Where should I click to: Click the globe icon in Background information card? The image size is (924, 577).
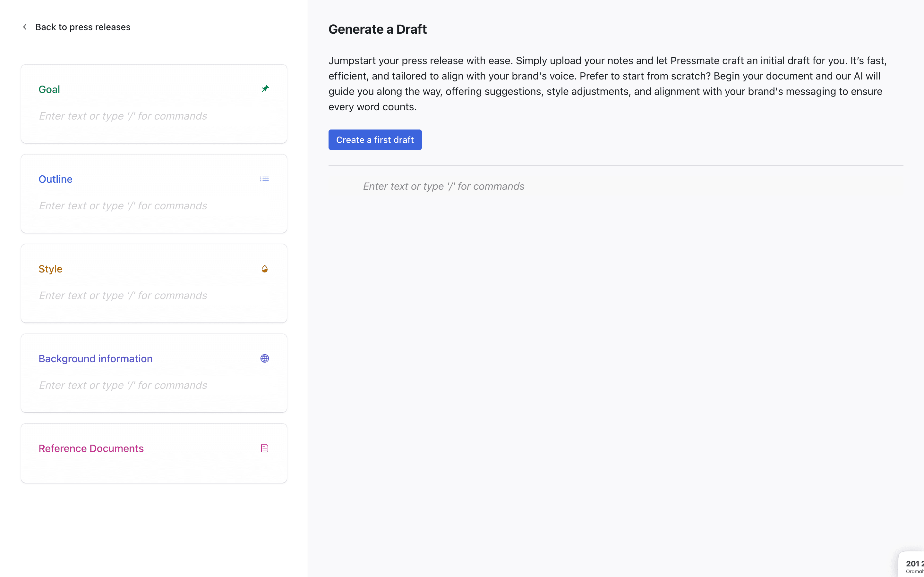pos(264,358)
